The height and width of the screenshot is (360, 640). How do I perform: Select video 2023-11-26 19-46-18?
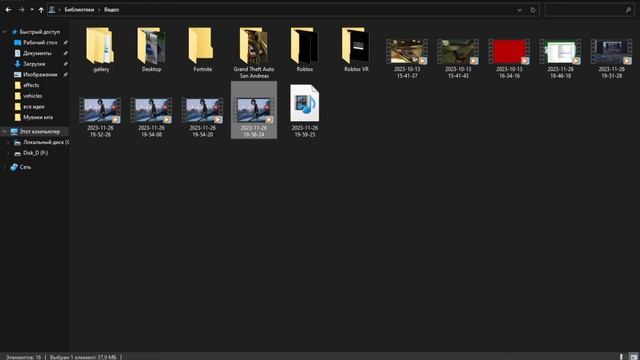pyautogui.click(x=560, y=58)
